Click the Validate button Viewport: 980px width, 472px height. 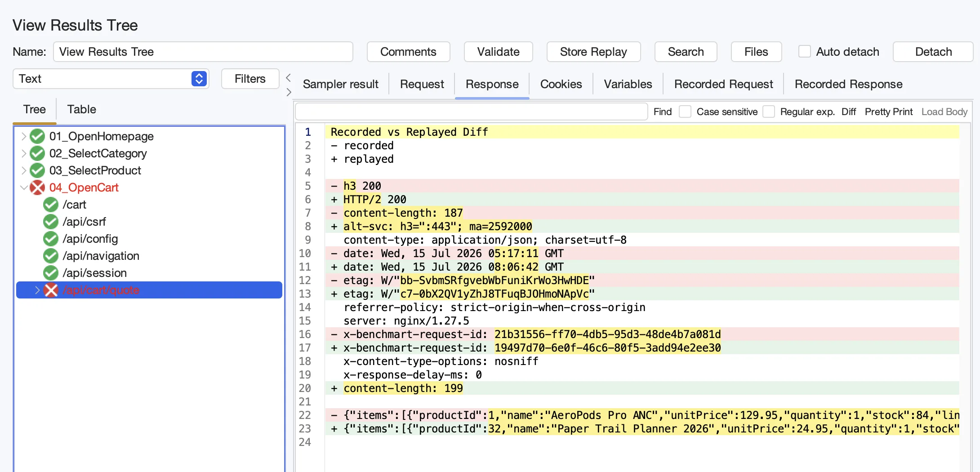pos(498,52)
